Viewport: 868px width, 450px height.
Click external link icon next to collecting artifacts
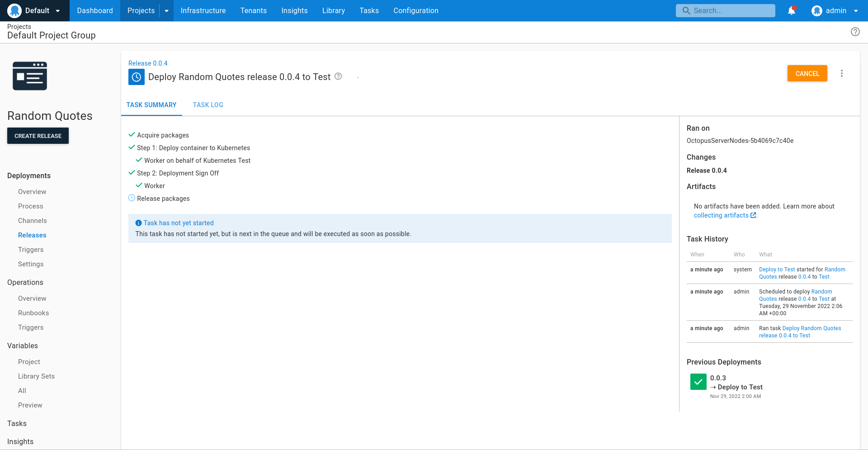tap(753, 215)
